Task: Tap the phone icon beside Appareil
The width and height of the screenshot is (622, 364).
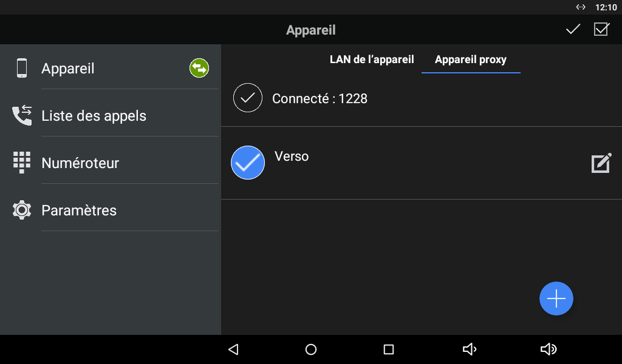Action: [22, 68]
